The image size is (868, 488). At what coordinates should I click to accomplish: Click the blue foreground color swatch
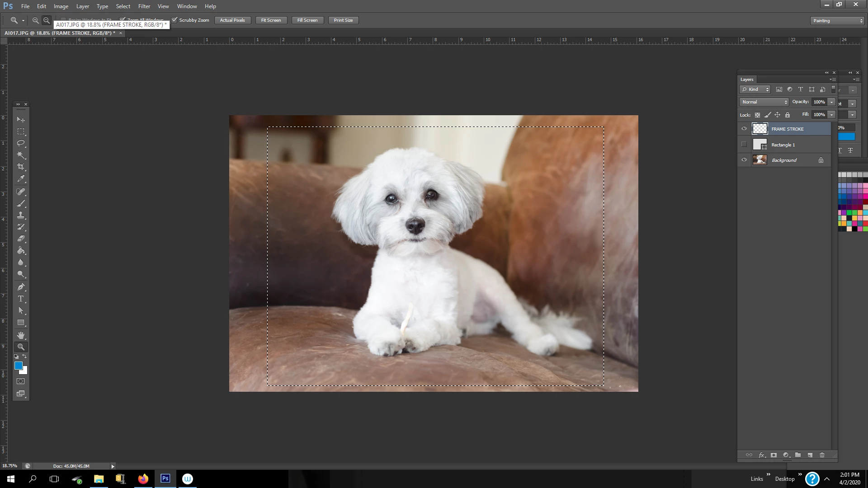[18, 366]
